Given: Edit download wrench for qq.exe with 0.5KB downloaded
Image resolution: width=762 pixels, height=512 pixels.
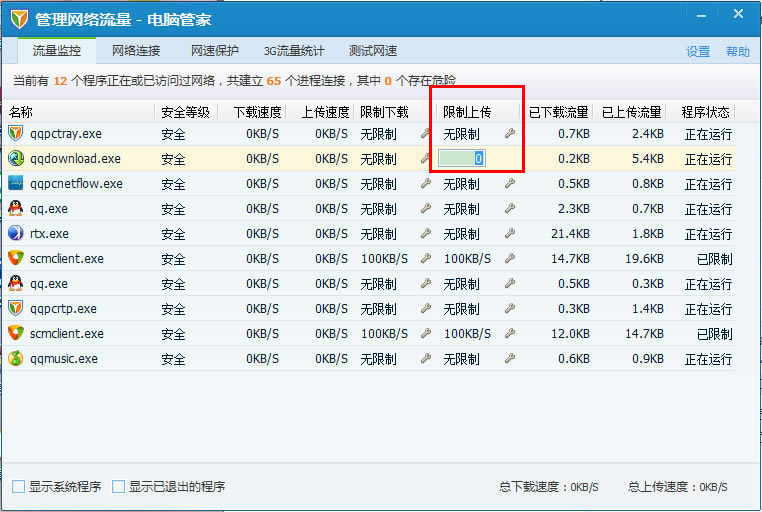Looking at the screenshot, I should 426,283.
